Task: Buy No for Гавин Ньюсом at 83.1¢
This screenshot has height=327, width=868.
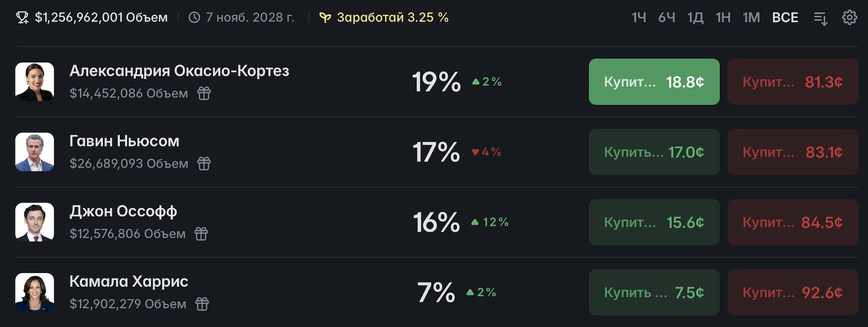Action: (x=793, y=152)
